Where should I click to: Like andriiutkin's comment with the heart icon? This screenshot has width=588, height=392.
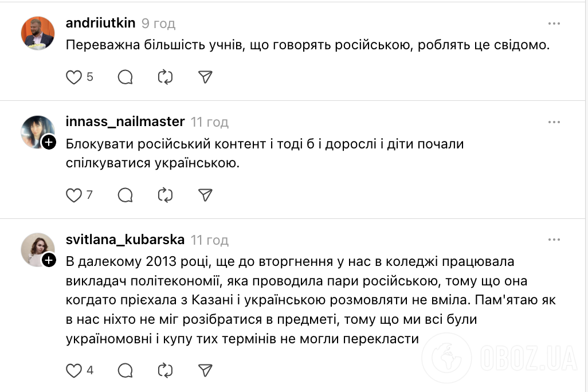click(73, 77)
